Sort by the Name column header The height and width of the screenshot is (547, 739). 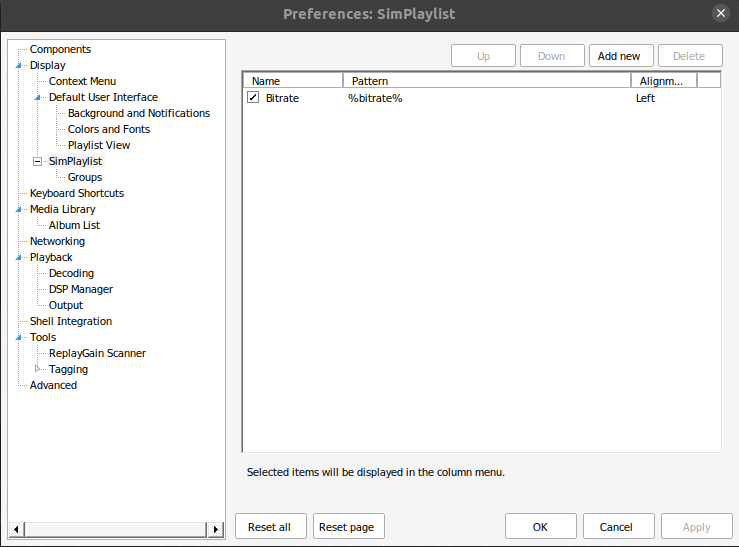[x=293, y=81]
